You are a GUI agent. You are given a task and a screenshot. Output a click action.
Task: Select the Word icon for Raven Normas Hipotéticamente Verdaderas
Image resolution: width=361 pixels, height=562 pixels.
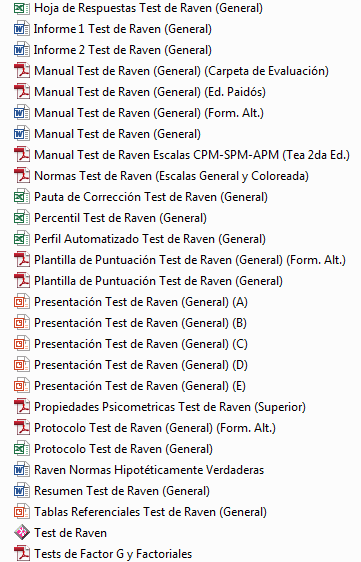point(22,470)
